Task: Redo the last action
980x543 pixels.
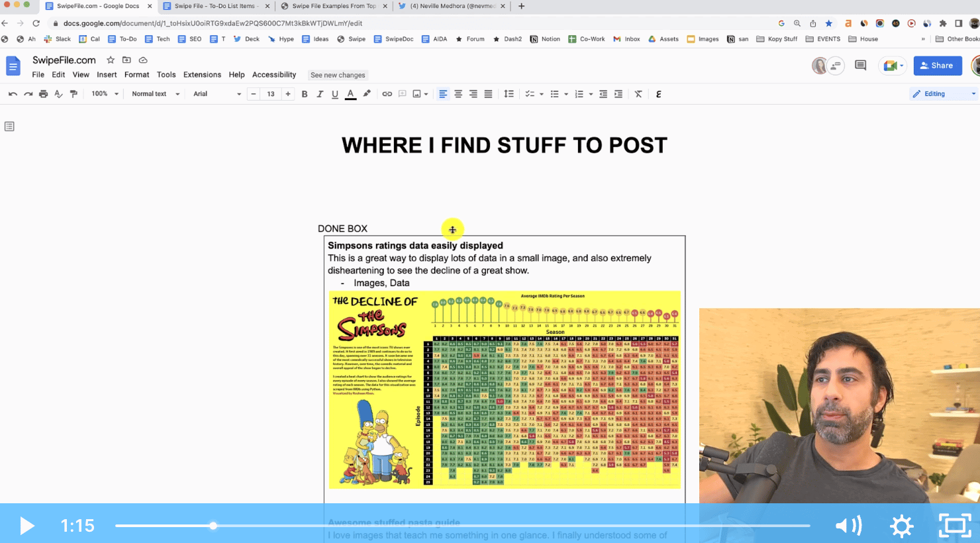Action: (x=28, y=94)
